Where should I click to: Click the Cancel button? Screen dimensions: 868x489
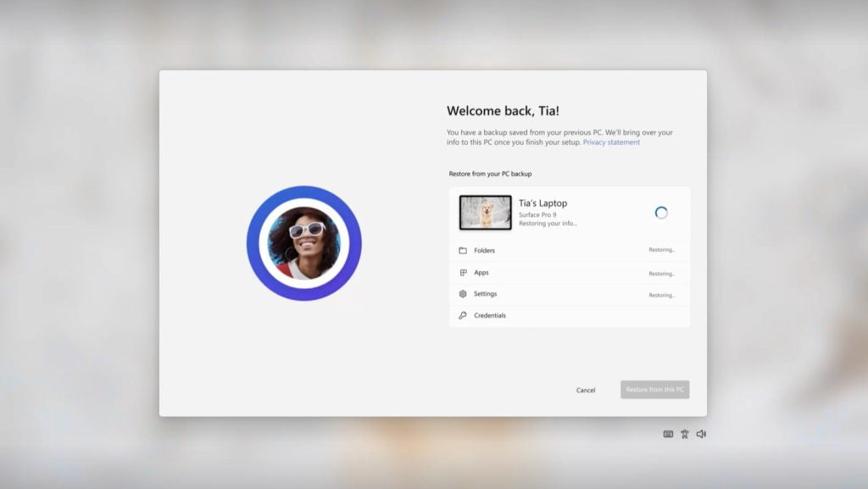pos(585,389)
